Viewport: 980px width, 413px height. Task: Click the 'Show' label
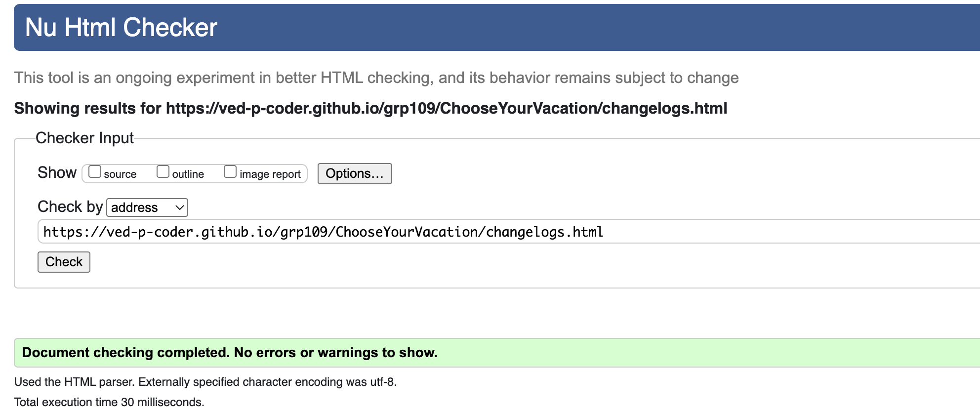pyautogui.click(x=57, y=172)
